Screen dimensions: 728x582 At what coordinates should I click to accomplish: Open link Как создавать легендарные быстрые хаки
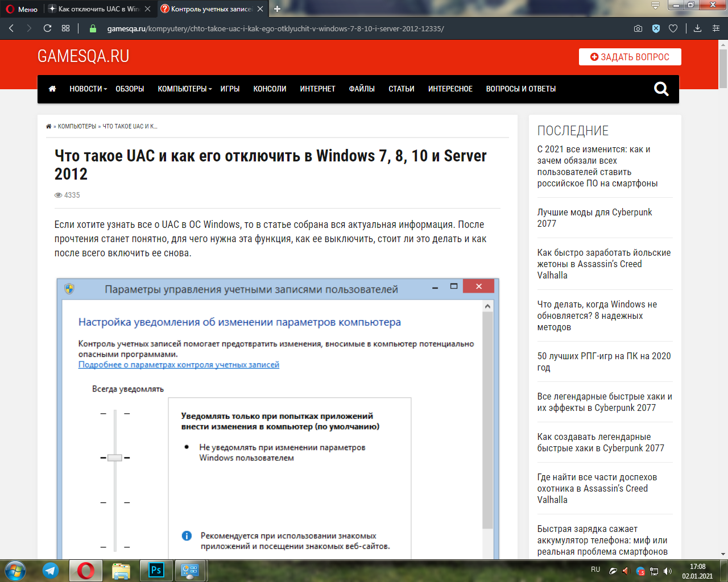pyautogui.click(x=601, y=442)
